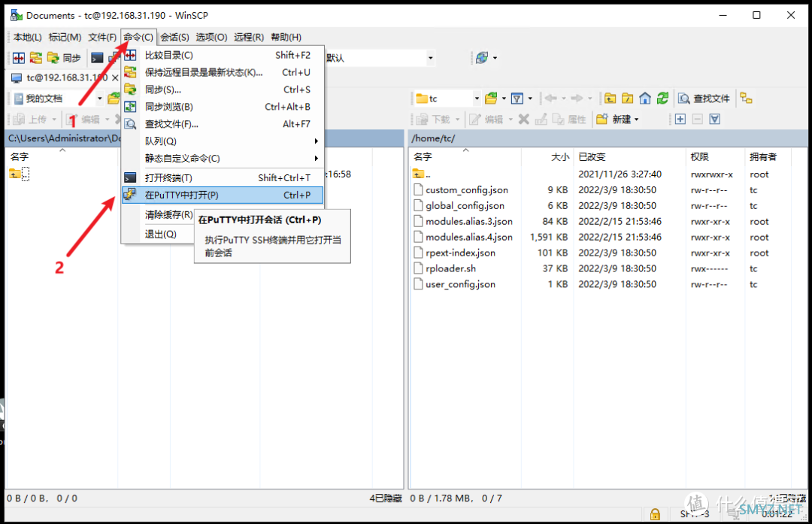Select 打开终端(T) menu entry

click(223, 177)
